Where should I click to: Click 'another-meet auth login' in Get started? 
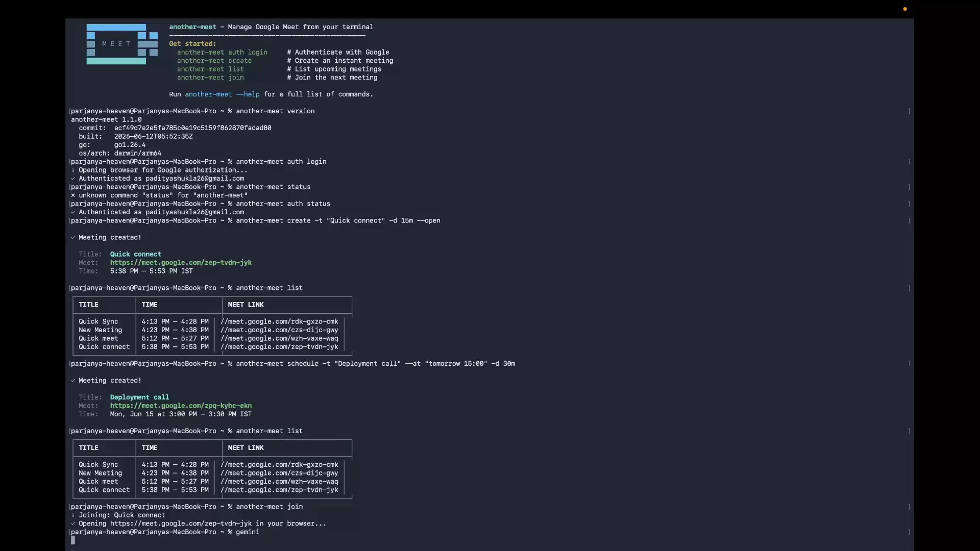point(222,52)
